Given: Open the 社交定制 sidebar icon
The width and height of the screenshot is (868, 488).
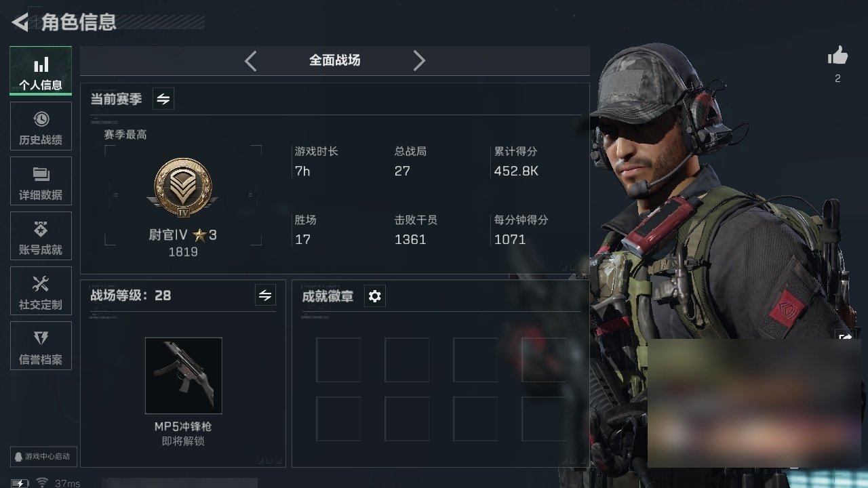Looking at the screenshot, I should click(x=41, y=291).
